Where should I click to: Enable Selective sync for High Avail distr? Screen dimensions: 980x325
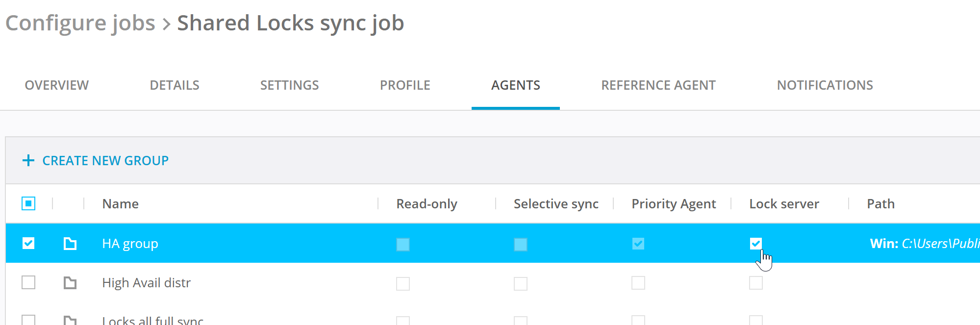coord(520,283)
